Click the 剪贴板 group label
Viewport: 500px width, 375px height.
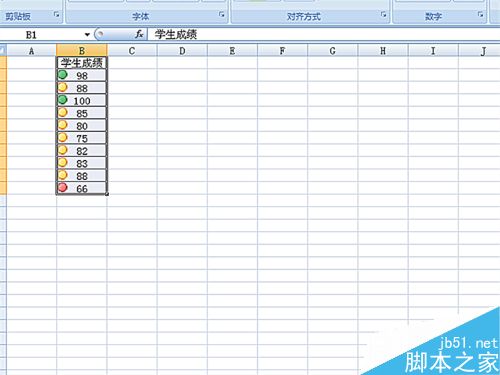pos(18,16)
